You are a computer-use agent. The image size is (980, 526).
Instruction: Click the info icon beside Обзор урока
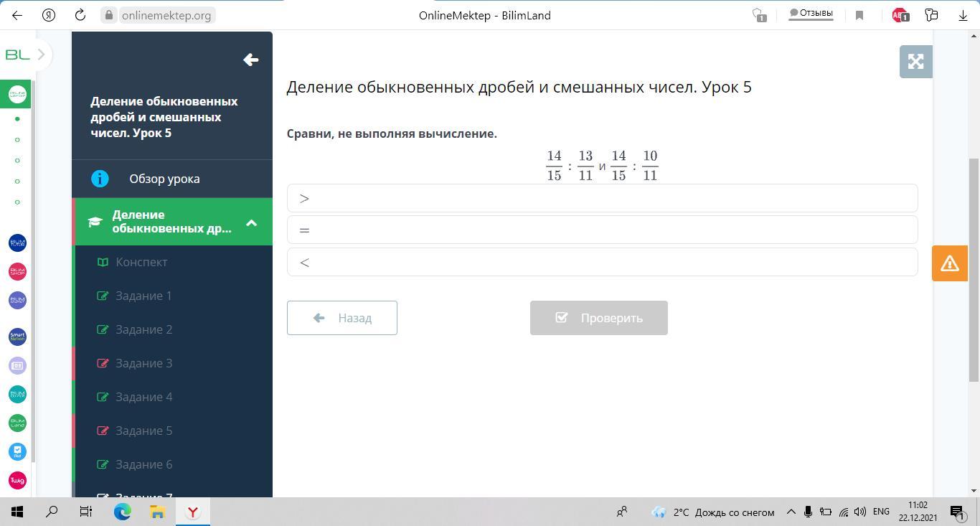tap(100, 179)
